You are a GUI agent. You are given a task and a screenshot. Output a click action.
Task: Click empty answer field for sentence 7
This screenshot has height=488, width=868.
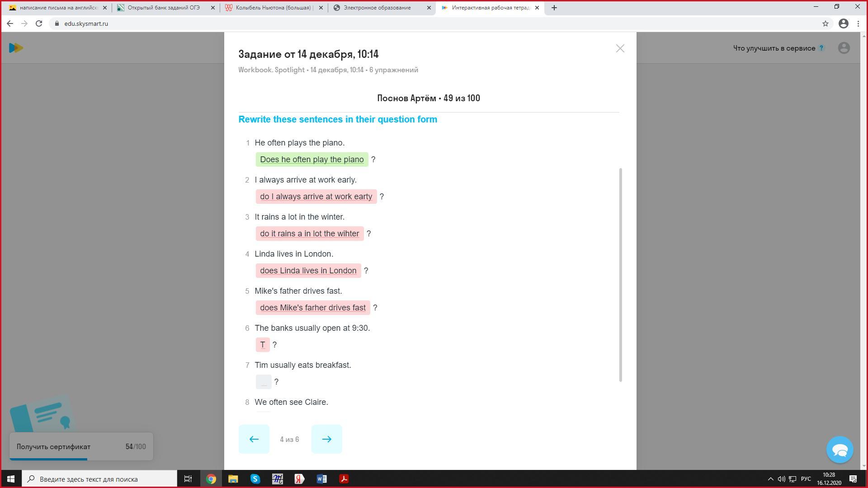(264, 382)
